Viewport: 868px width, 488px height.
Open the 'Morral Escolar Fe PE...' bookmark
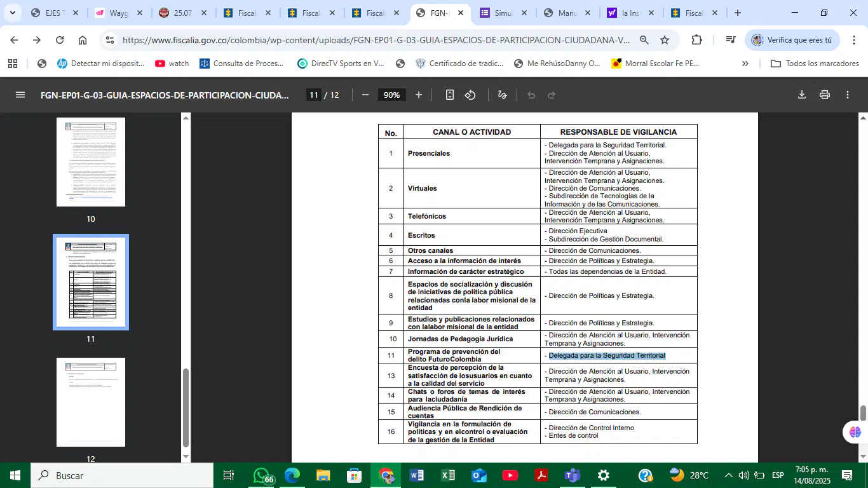(x=655, y=64)
